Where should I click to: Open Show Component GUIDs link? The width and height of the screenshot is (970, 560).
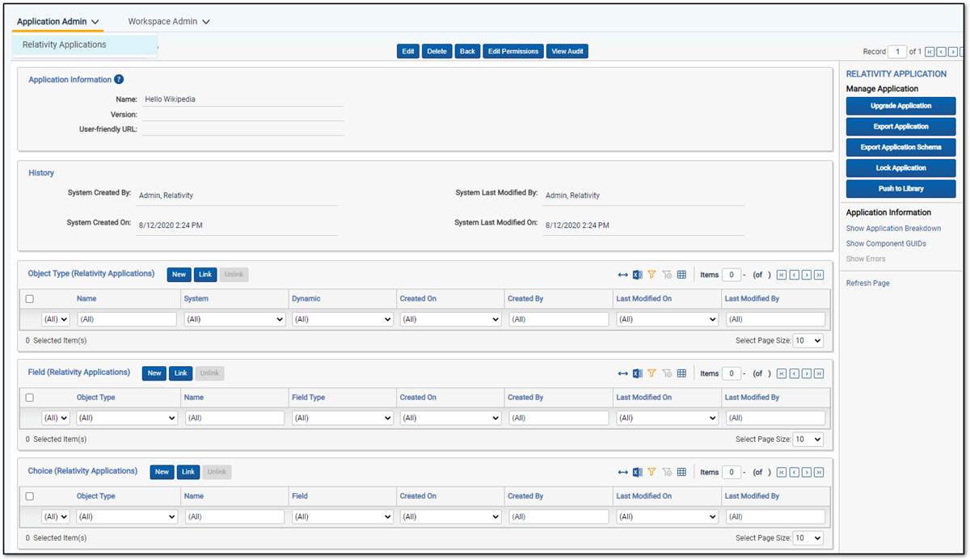[x=886, y=243]
